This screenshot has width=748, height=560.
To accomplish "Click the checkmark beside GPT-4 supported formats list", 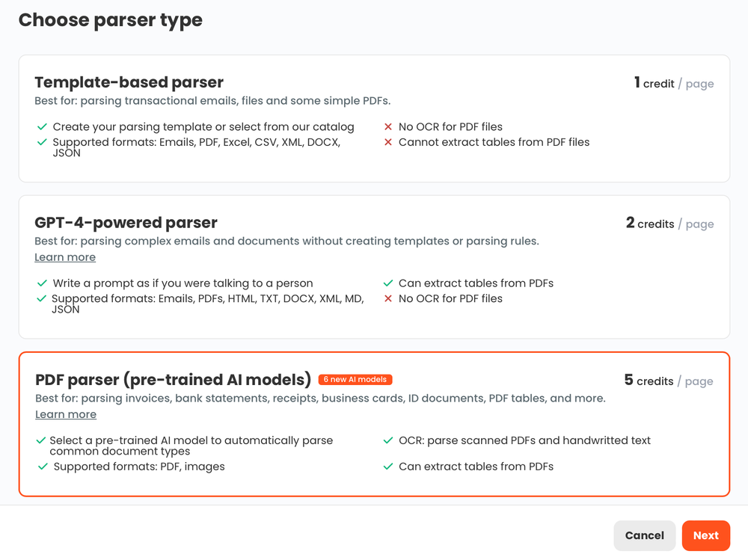I will [42, 298].
